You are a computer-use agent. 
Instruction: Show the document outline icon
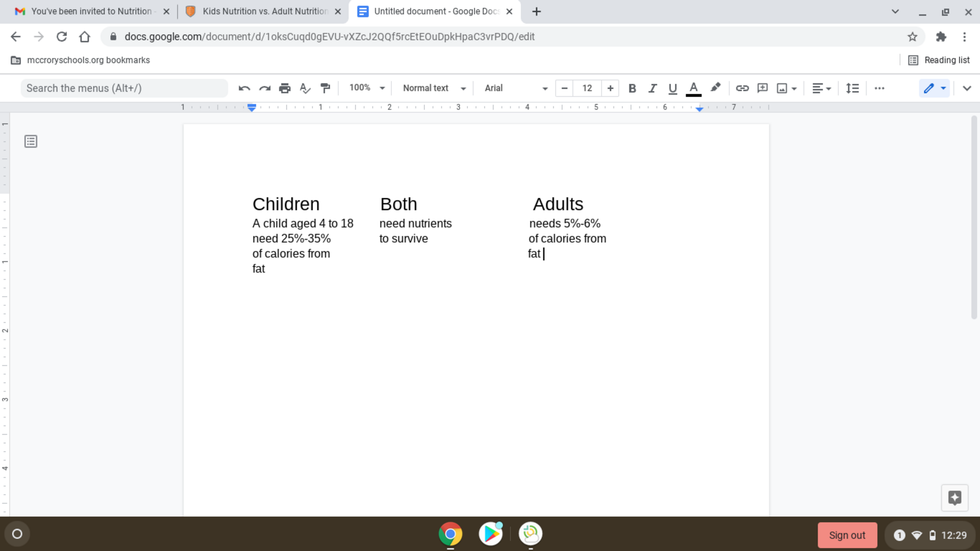tap(31, 141)
